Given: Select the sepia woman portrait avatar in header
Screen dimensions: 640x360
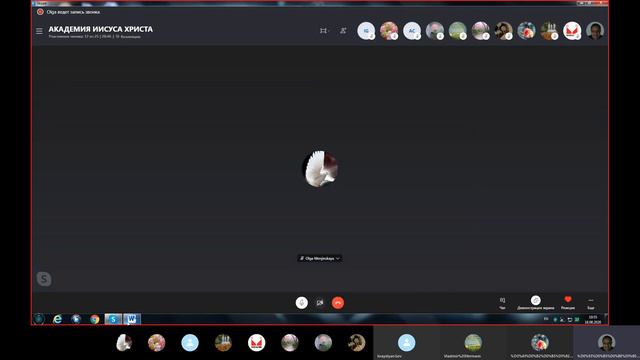Looking at the screenshot, I should (503, 31).
